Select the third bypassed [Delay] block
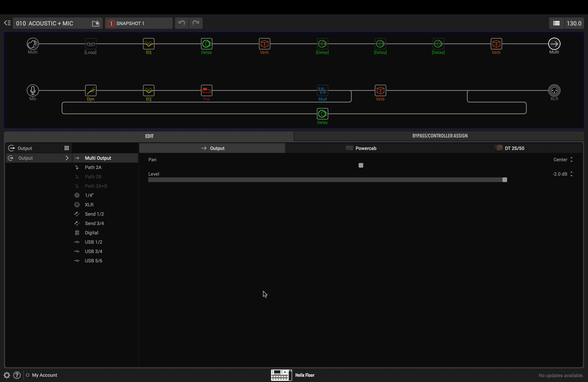This screenshot has height=382, width=588. (438, 44)
